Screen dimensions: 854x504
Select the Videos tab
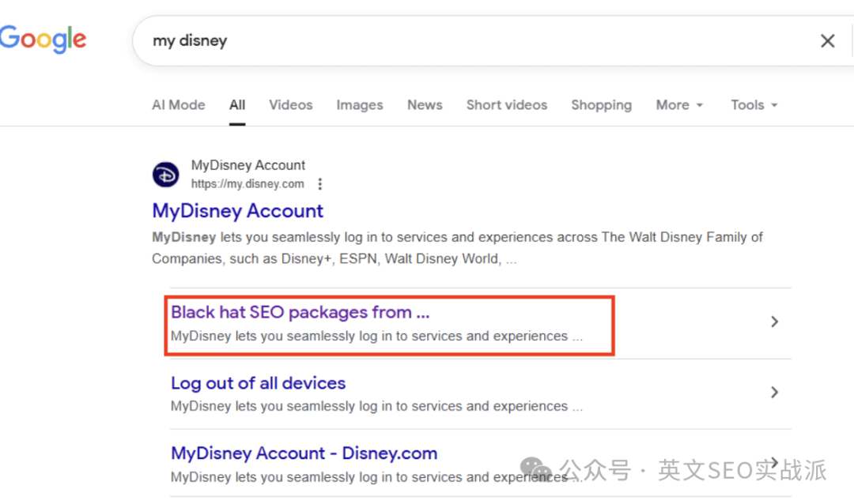pos(290,105)
